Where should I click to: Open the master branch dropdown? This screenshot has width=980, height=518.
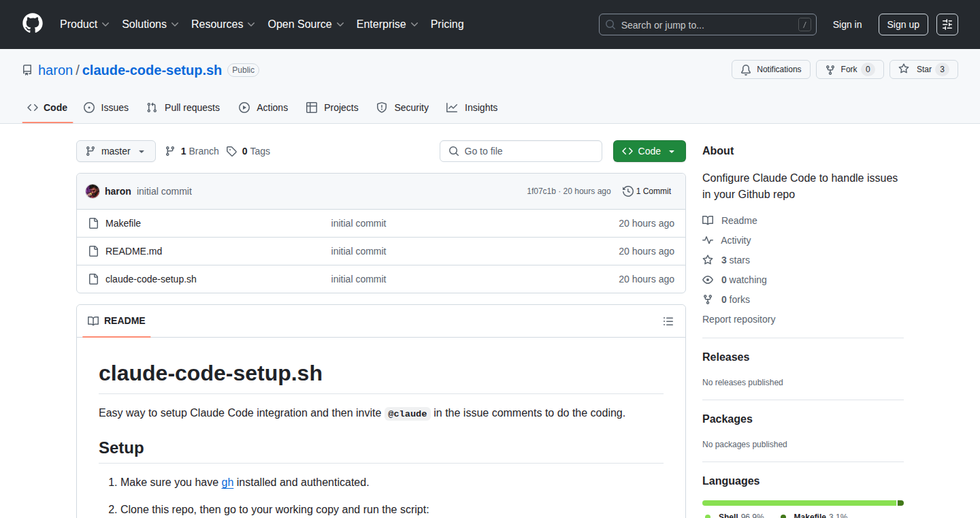(x=116, y=151)
